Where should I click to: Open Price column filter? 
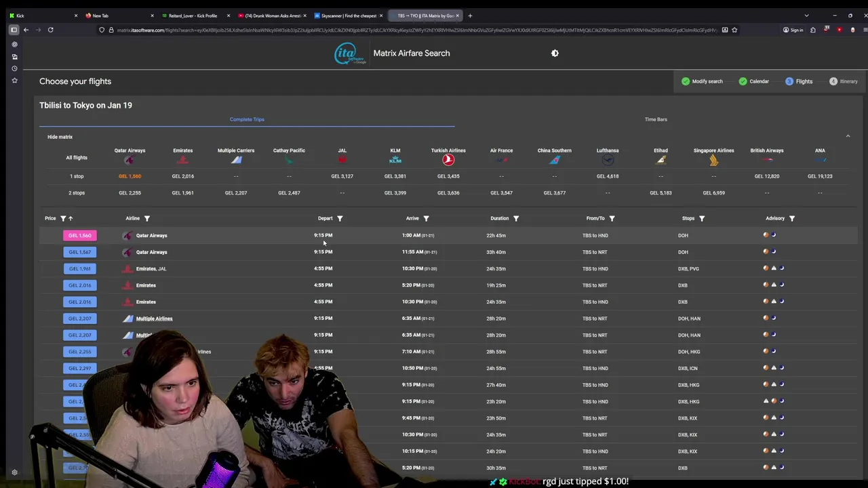coord(63,218)
